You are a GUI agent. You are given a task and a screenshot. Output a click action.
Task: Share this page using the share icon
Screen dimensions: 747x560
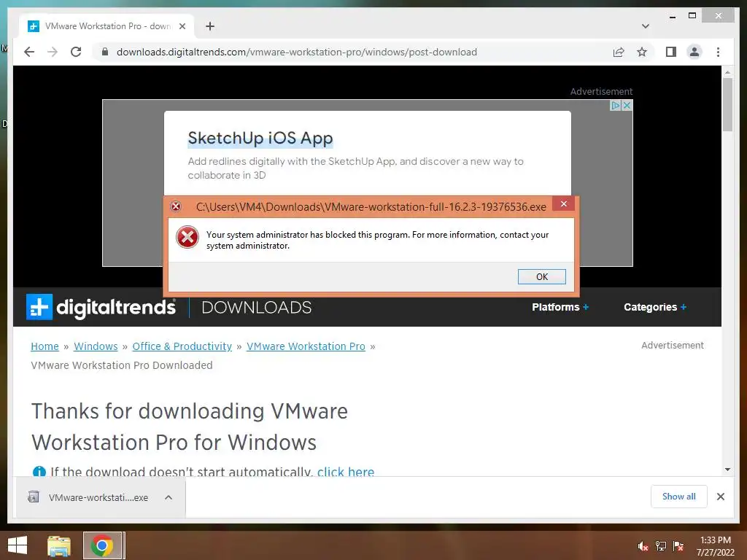click(x=619, y=52)
